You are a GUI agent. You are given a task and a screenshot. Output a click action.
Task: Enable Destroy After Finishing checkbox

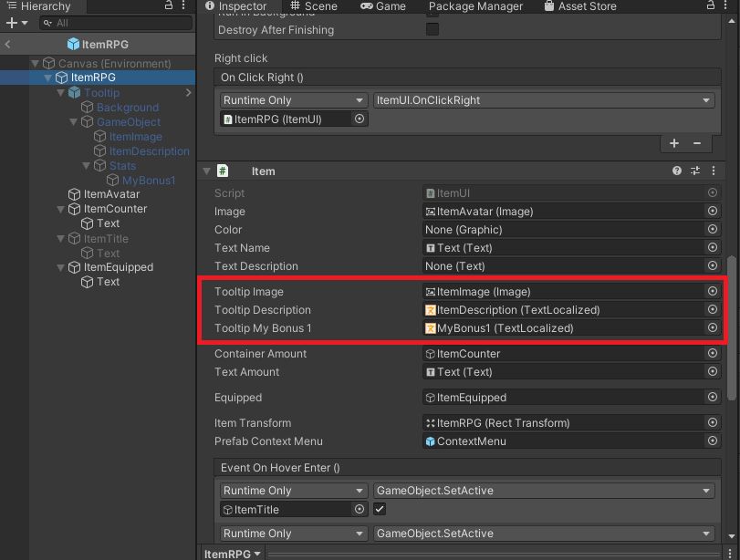point(433,30)
